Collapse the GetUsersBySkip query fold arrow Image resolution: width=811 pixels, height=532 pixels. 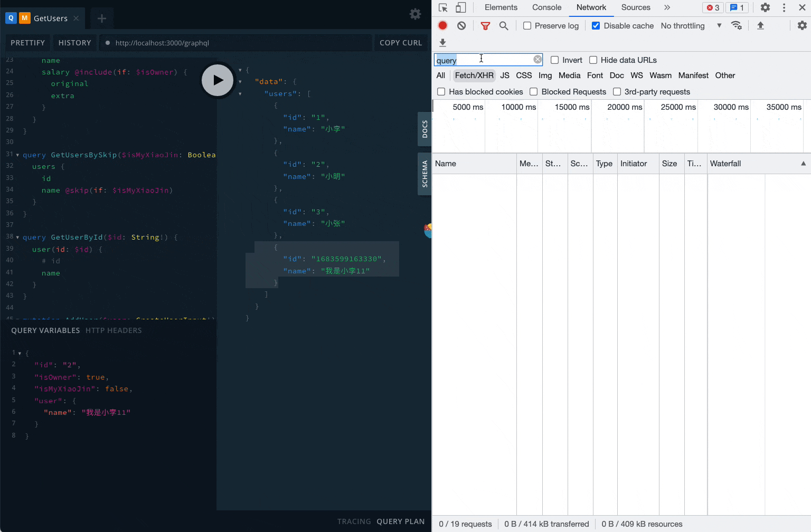point(17,155)
